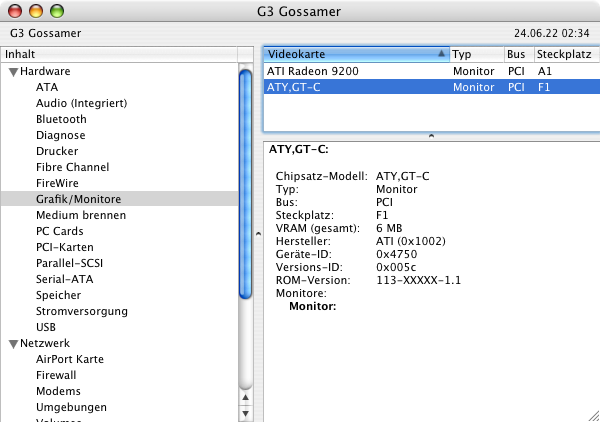Open the Bluetooth section
600x422 pixels.
(61, 119)
